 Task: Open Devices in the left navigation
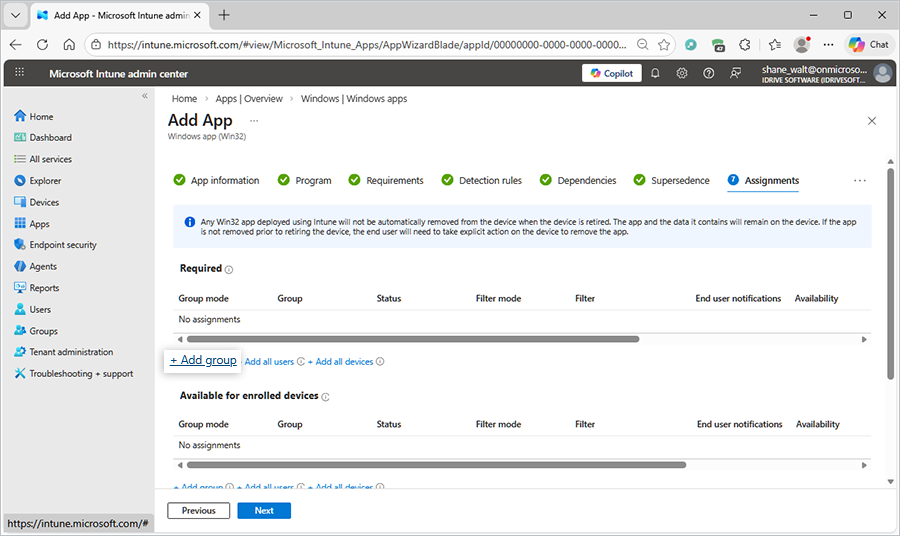(44, 202)
